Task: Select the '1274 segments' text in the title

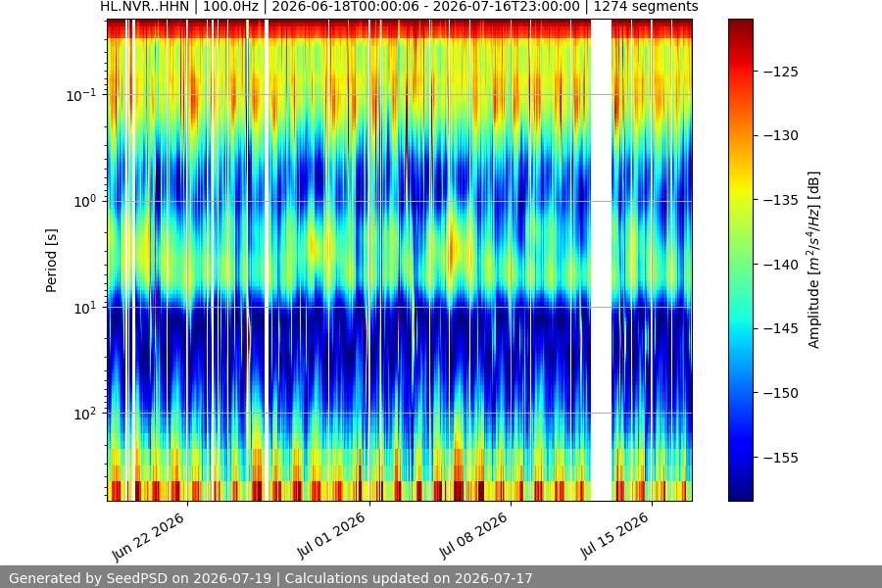Action: (x=646, y=7)
